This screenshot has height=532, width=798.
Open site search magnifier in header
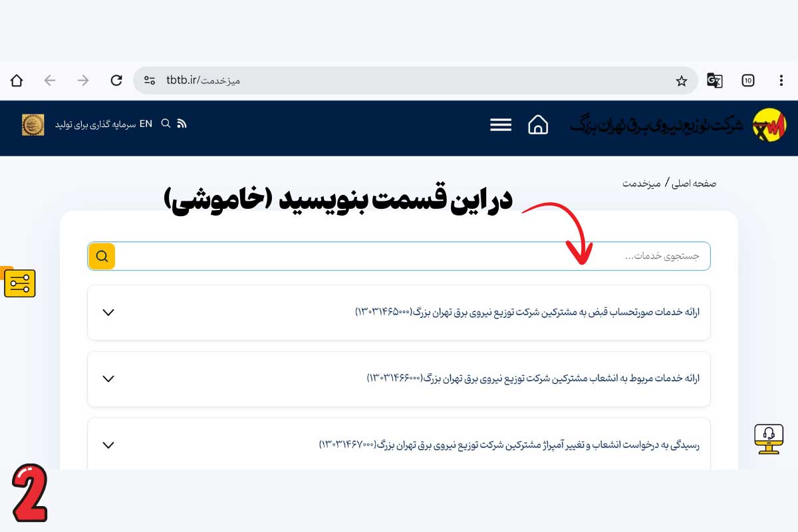(x=166, y=124)
